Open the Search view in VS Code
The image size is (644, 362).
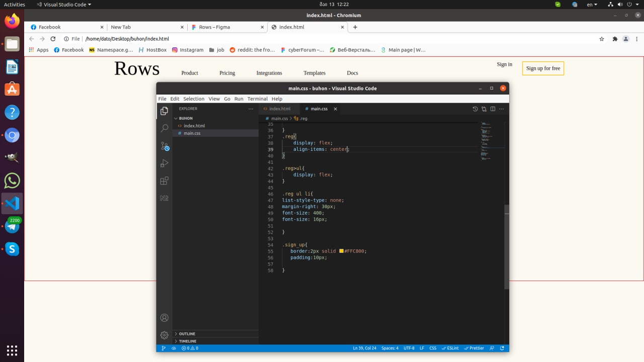(x=164, y=128)
